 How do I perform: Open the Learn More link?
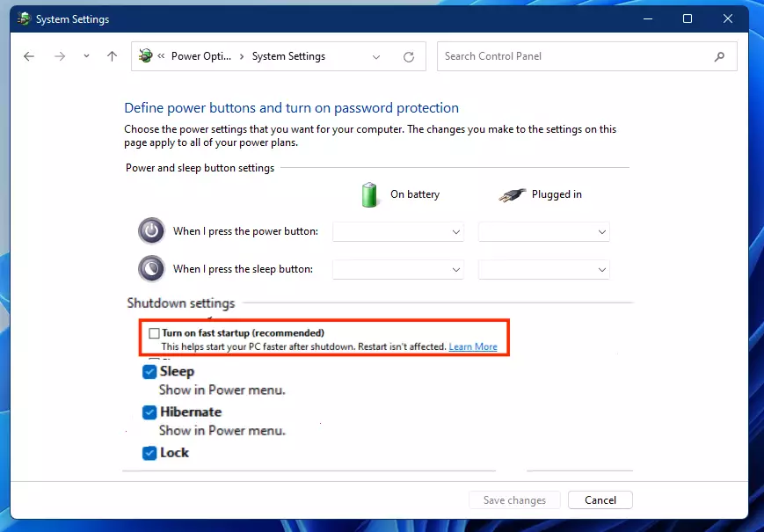click(473, 346)
